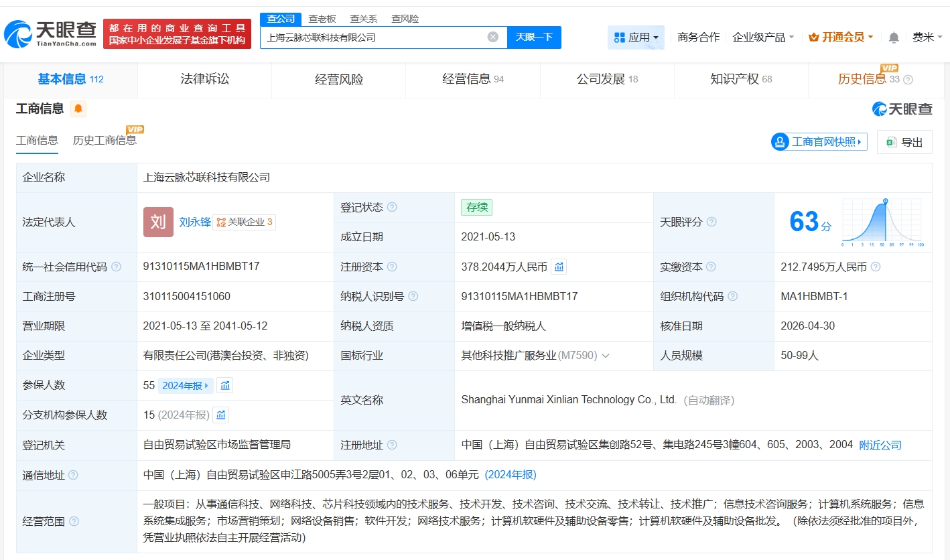950x560 pixels.
Task: Export data with the 导出 button
Action: tap(904, 142)
